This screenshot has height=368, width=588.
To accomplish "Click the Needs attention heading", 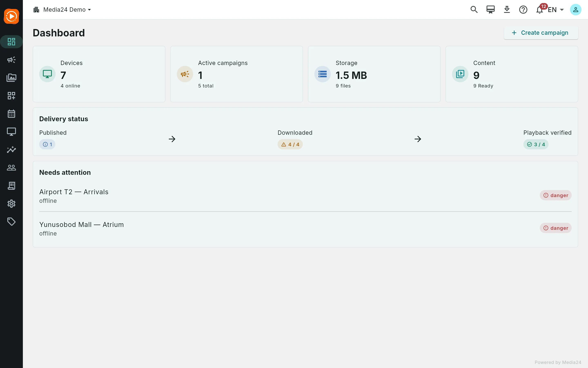I will pyautogui.click(x=65, y=172).
